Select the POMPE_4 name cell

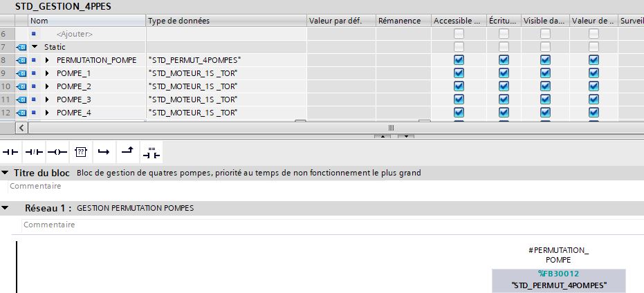pos(74,113)
